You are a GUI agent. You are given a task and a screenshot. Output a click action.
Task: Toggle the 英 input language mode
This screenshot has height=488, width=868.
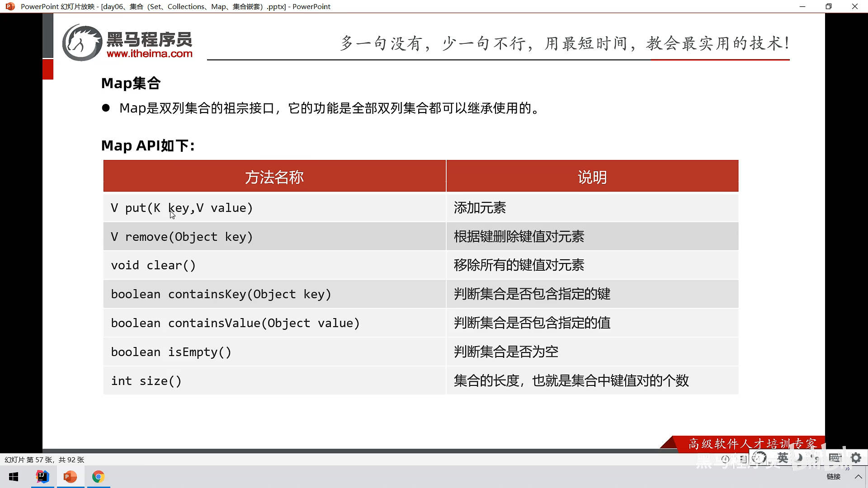click(783, 458)
